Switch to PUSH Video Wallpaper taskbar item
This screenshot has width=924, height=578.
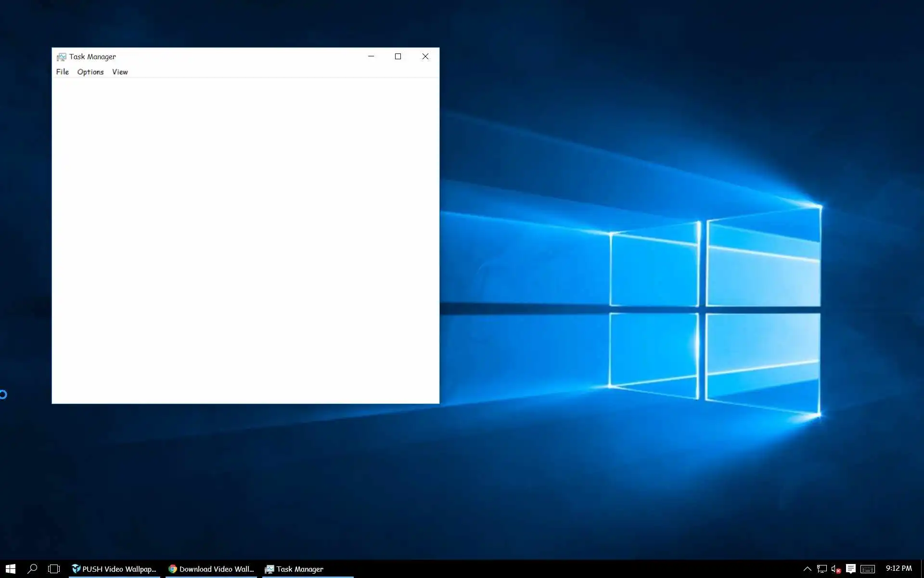[114, 569]
